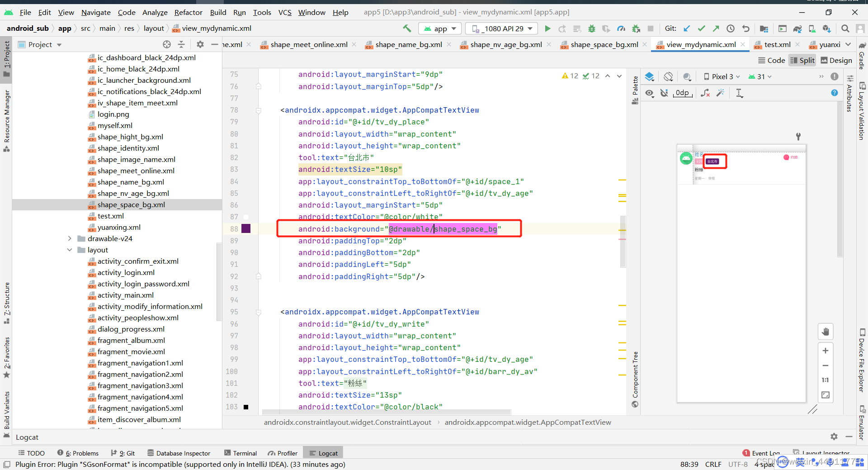This screenshot has width=868, height=470.
Task: Commit changes with the Git checkmark
Action: tap(701, 28)
